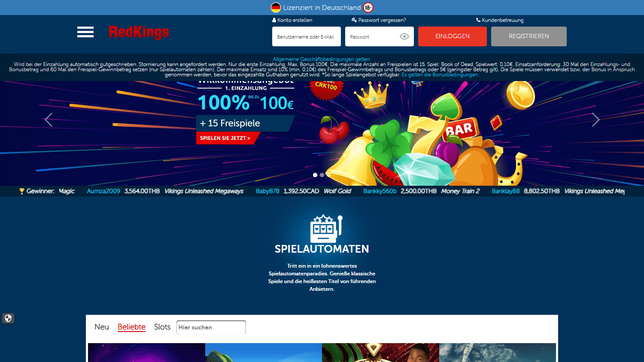Screen dimensions: 644x362
Task: Click the 100% bis zu 100€ offer text
Action: pos(246,103)
